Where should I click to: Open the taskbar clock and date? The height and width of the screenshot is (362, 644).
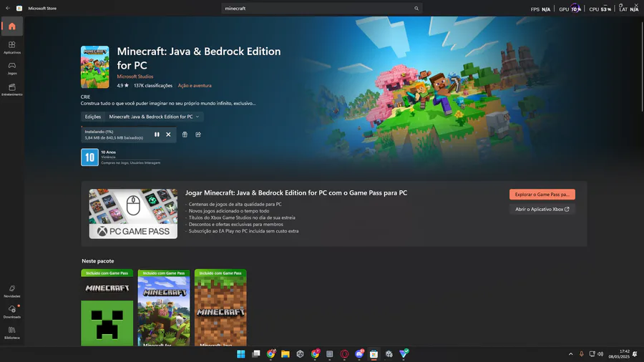click(620, 354)
